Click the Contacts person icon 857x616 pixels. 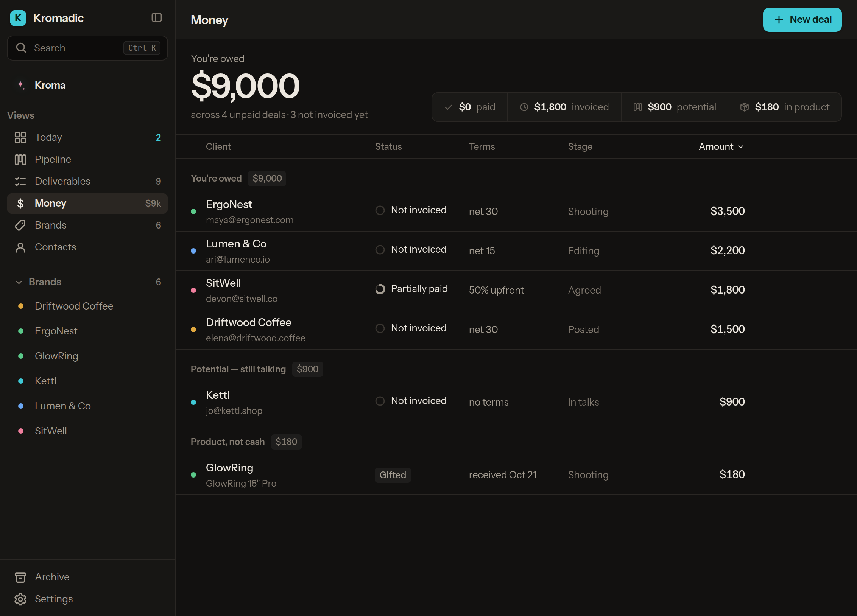[20, 247]
